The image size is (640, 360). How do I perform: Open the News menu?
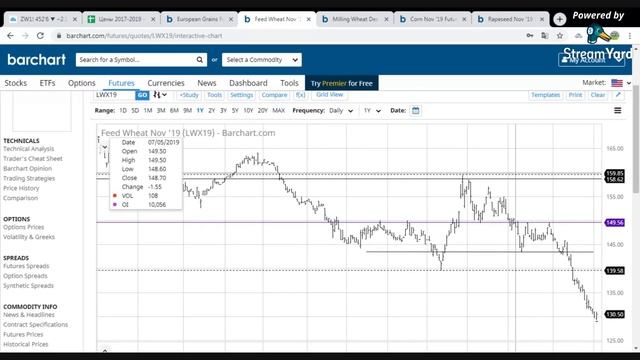pyautogui.click(x=207, y=83)
